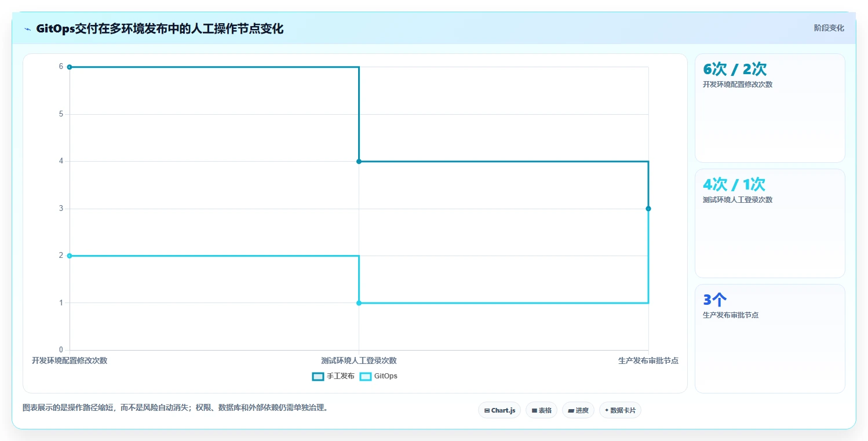This screenshot has width=868, height=441.
Task: Click x-axis label 开发环境配置修改次数
Action: tap(70, 360)
